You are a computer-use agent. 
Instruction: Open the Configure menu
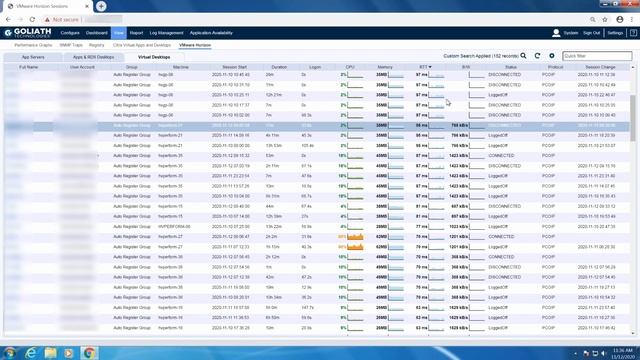pyautogui.click(x=70, y=33)
